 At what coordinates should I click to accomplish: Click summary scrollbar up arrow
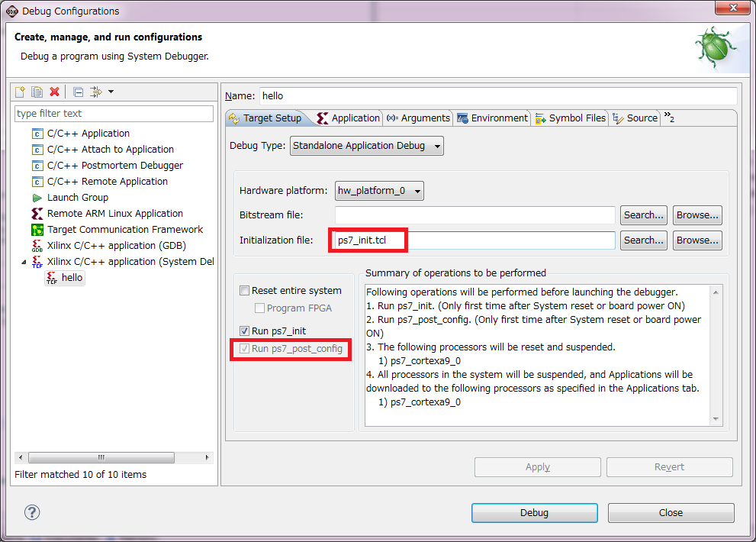716,292
